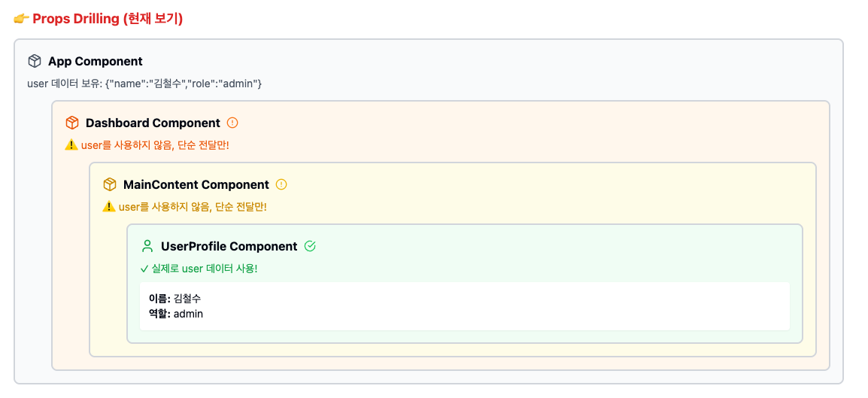Click the green check circle beside UserProfile Component
Screen dimensions: 868x398
310,246
